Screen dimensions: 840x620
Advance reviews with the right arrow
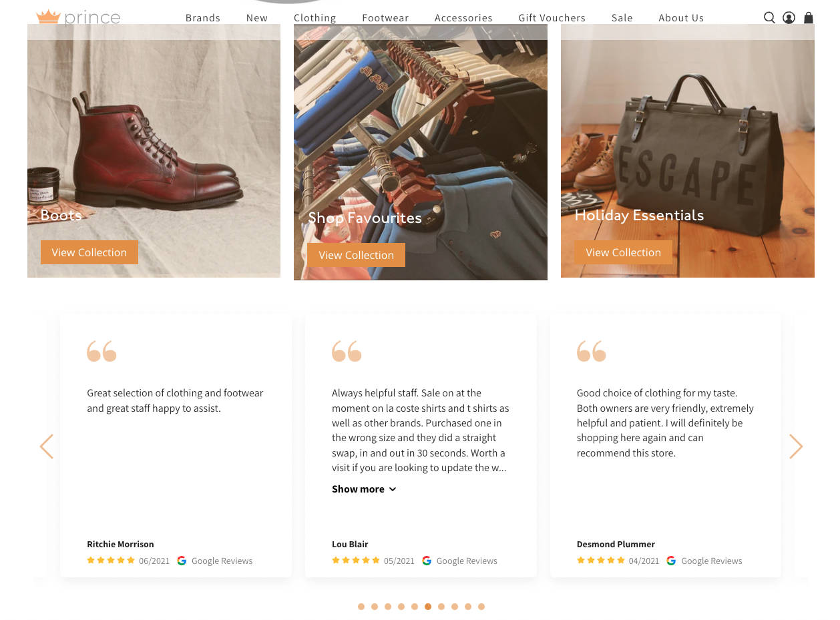(x=795, y=446)
